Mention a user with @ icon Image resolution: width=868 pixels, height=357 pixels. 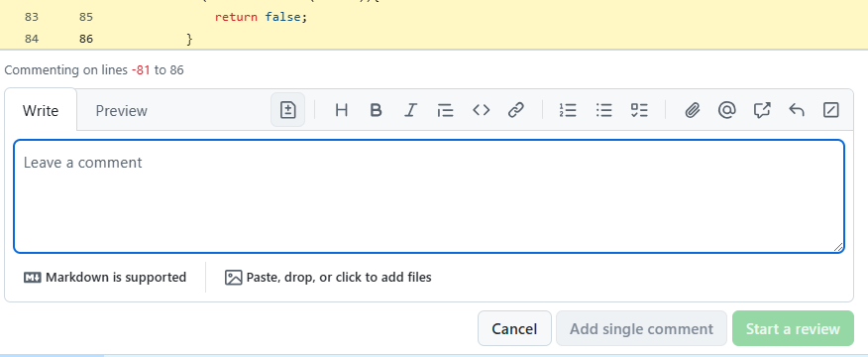[726, 110]
